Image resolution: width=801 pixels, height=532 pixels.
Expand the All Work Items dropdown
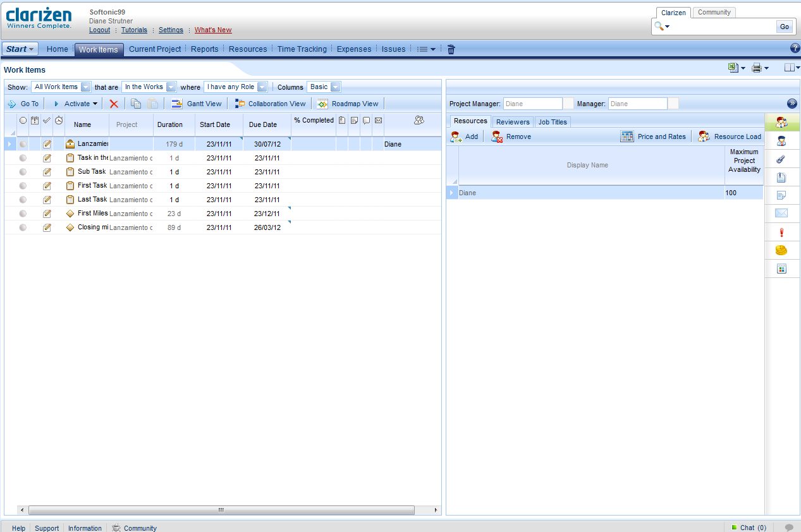click(85, 87)
